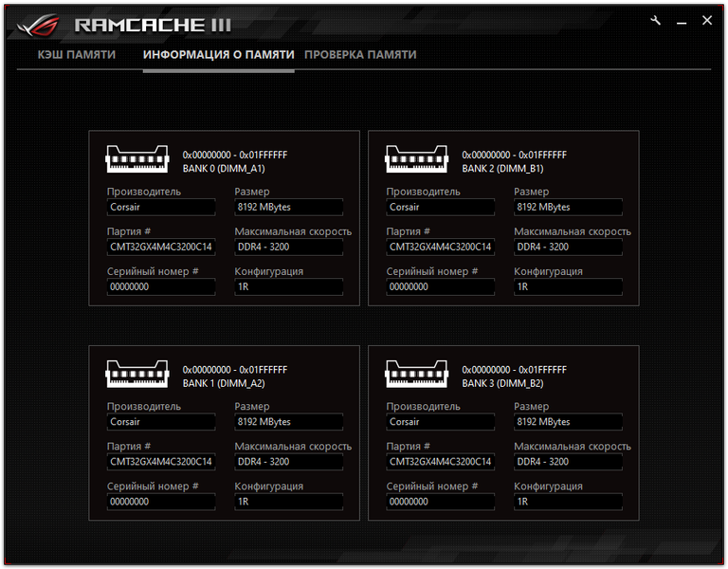728x569 pixels.
Task: Click the address range text above BANK 2
Action: point(515,155)
